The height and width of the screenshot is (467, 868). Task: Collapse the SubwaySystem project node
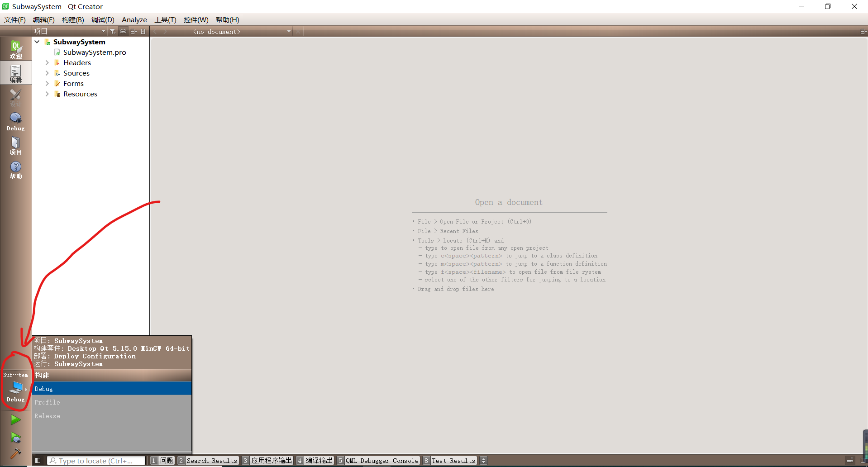[37, 42]
